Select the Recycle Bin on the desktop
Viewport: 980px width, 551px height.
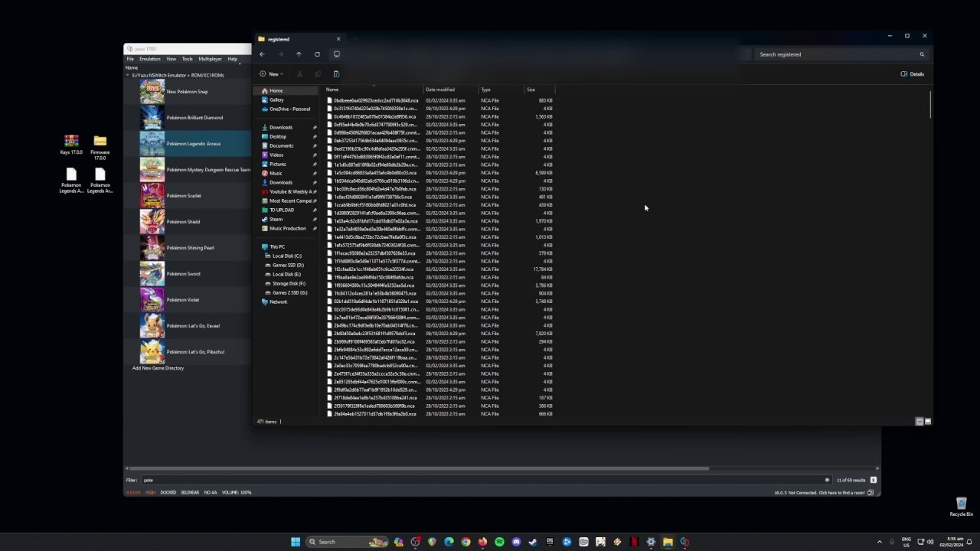pos(961,507)
